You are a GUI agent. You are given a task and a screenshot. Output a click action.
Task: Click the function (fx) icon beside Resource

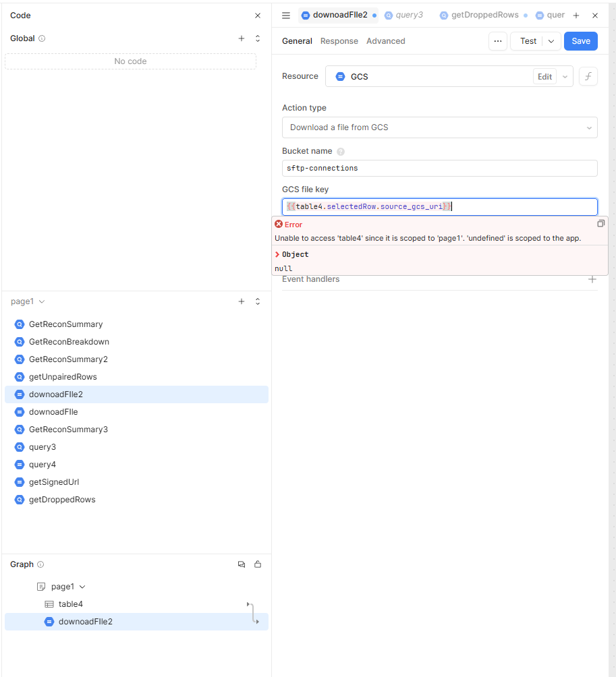pyautogui.click(x=588, y=76)
